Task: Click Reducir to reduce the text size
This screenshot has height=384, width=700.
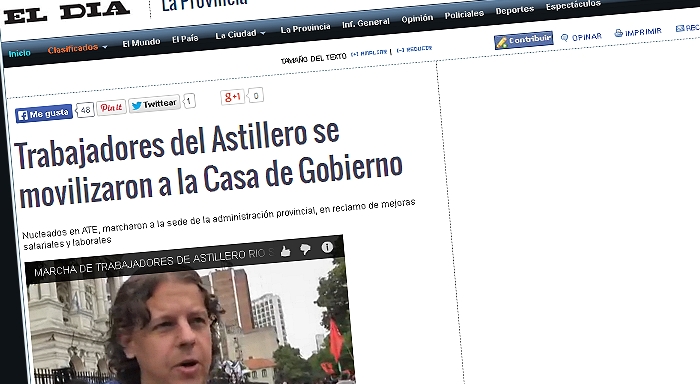Action: tap(414, 49)
